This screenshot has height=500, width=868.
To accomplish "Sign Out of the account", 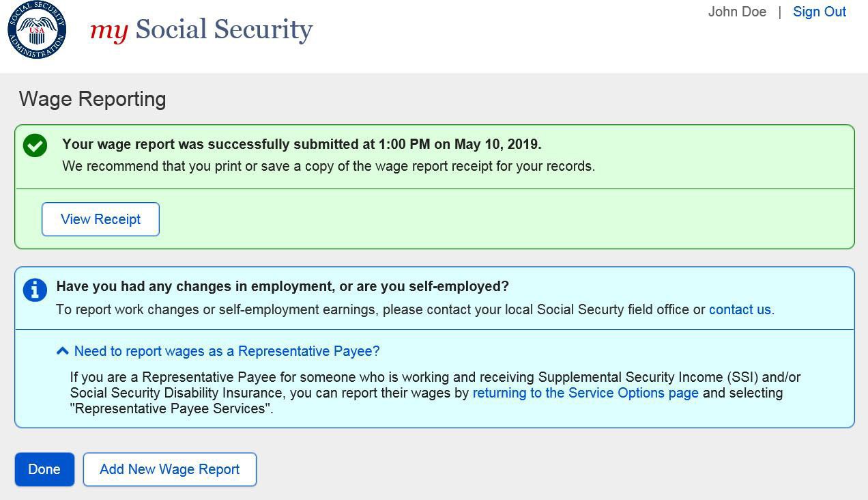I will (x=819, y=12).
